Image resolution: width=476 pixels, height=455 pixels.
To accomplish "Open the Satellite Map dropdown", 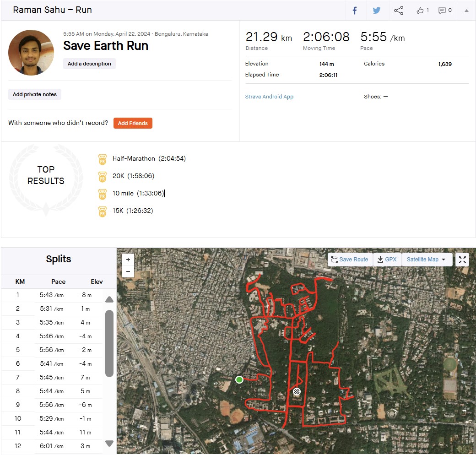I will 426,260.
